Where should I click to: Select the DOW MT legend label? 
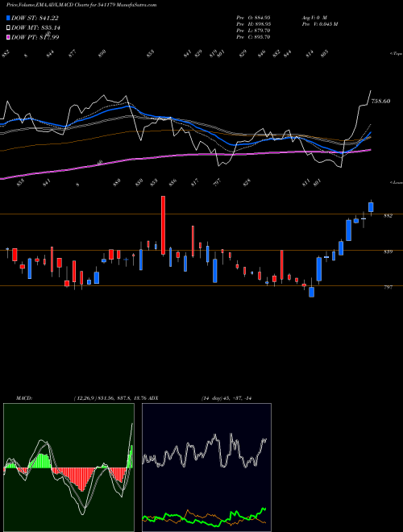point(35,27)
